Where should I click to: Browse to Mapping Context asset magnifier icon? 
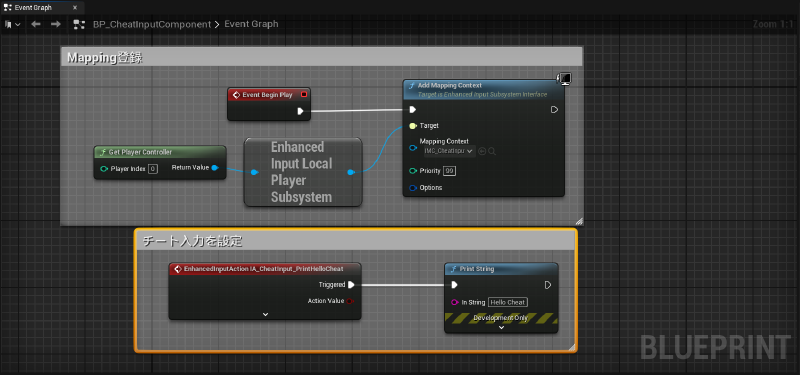492,151
